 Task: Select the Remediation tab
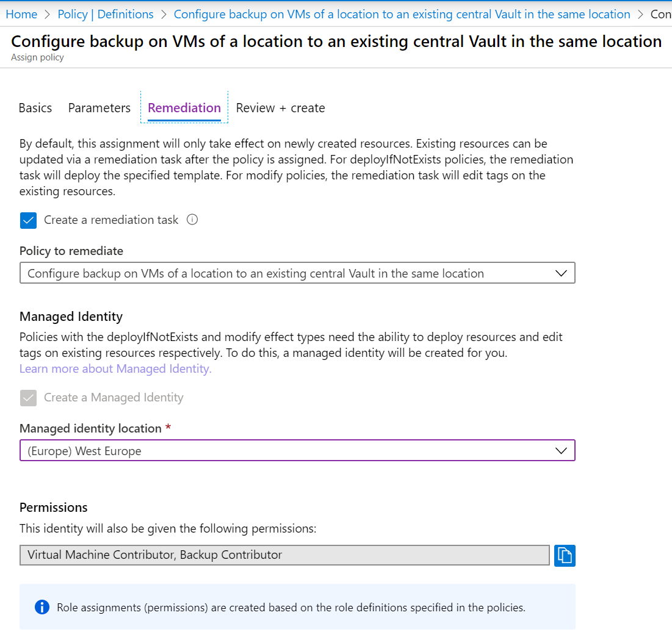(x=184, y=108)
